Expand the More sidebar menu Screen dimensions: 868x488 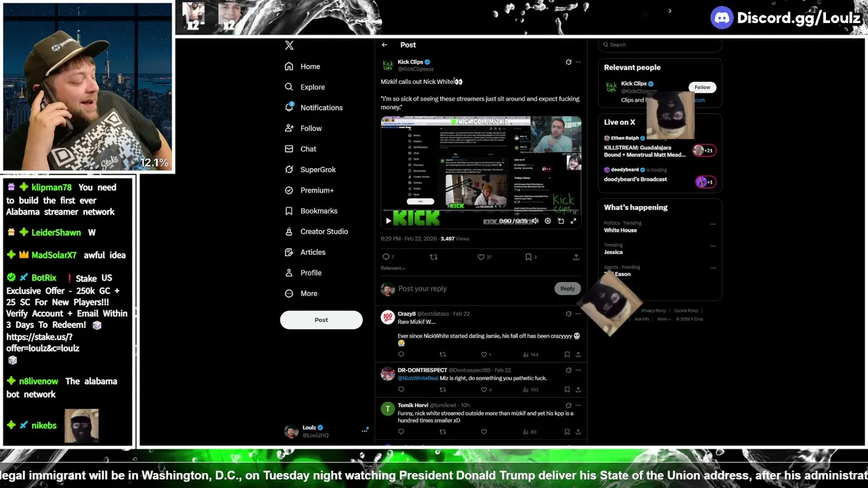pyautogui.click(x=301, y=293)
